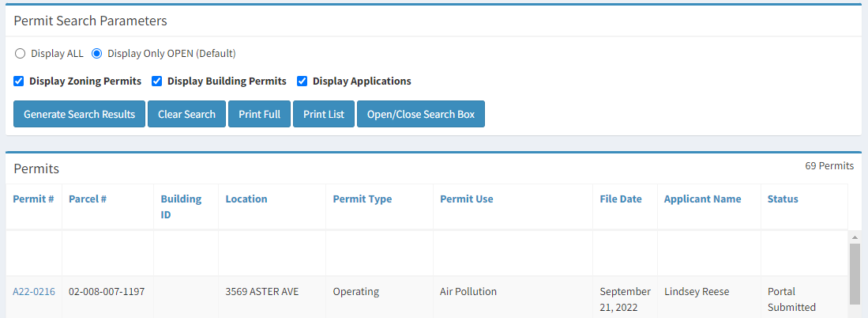Toggle the Display Applications checkbox
This screenshot has width=868, height=318.
[x=302, y=81]
